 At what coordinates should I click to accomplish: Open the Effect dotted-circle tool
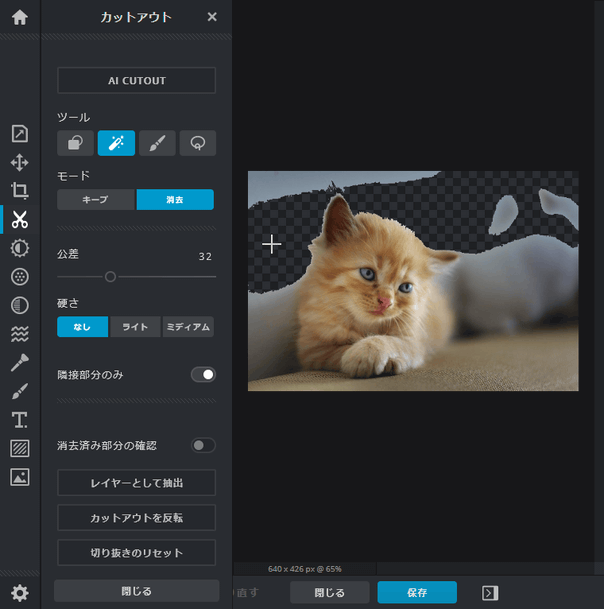click(x=19, y=277)
